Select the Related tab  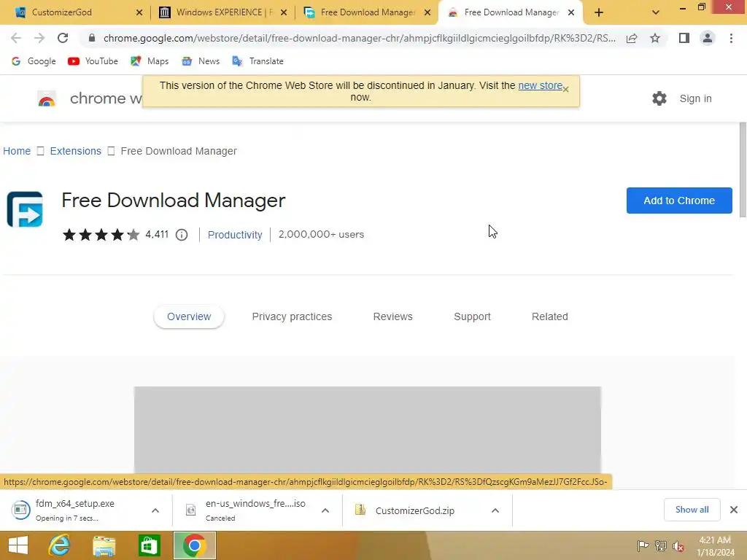pos(550,316)
